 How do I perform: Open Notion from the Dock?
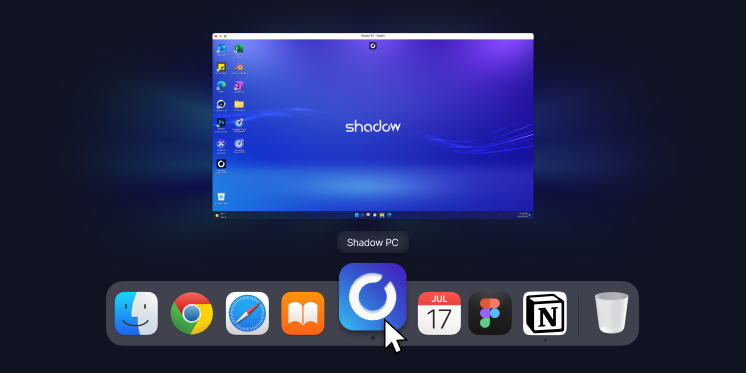545,313
